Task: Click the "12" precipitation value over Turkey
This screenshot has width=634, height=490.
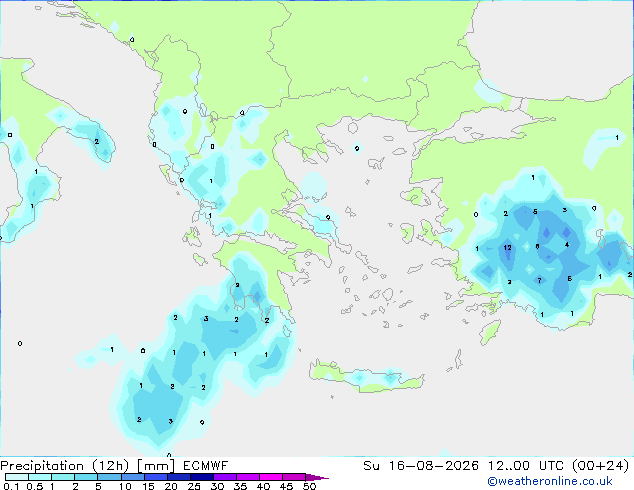Action: click(x=507, y=247)
